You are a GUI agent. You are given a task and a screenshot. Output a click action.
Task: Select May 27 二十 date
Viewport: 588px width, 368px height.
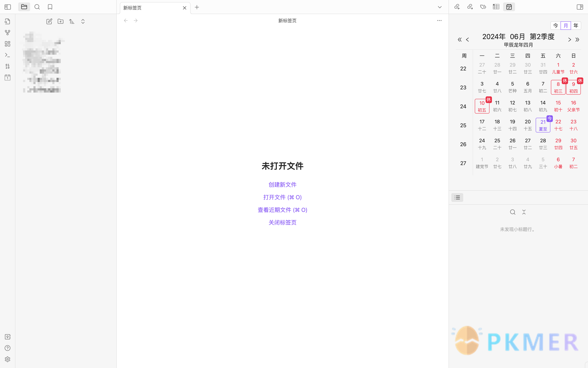(x=482, y=68)
